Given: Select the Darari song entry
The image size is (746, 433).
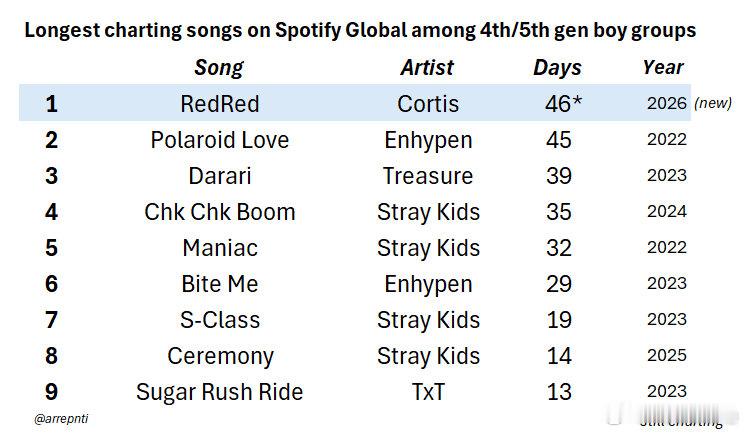Looking at the screenshot, I should (x=220, y=176).
